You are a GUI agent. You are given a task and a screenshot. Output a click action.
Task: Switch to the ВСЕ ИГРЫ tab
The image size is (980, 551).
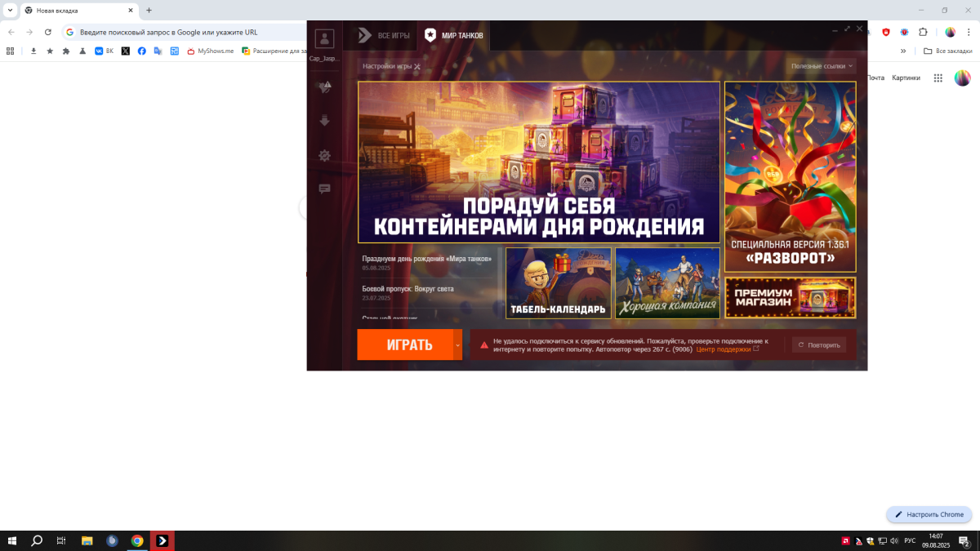(x=383, y=36)
